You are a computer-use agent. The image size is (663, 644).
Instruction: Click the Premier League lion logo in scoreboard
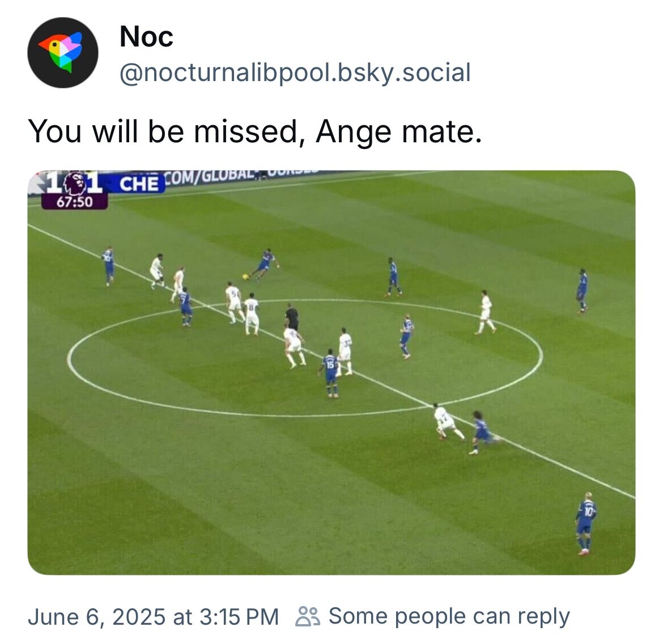click(75, 183)
